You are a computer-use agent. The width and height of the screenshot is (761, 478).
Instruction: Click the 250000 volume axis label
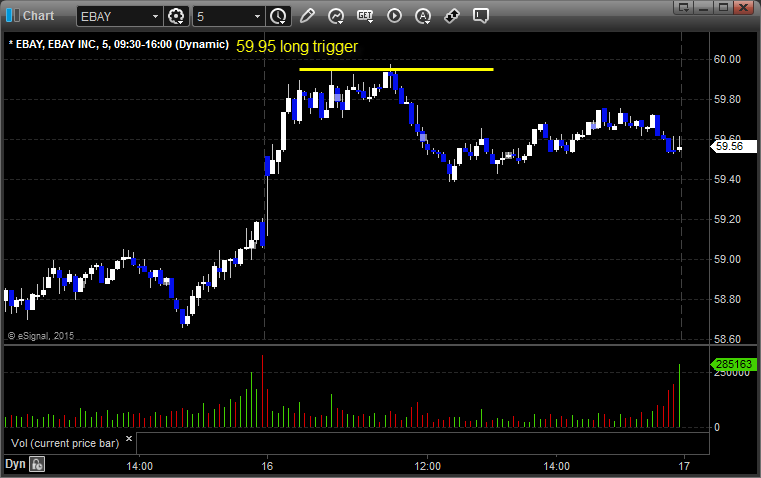(732, 374)
